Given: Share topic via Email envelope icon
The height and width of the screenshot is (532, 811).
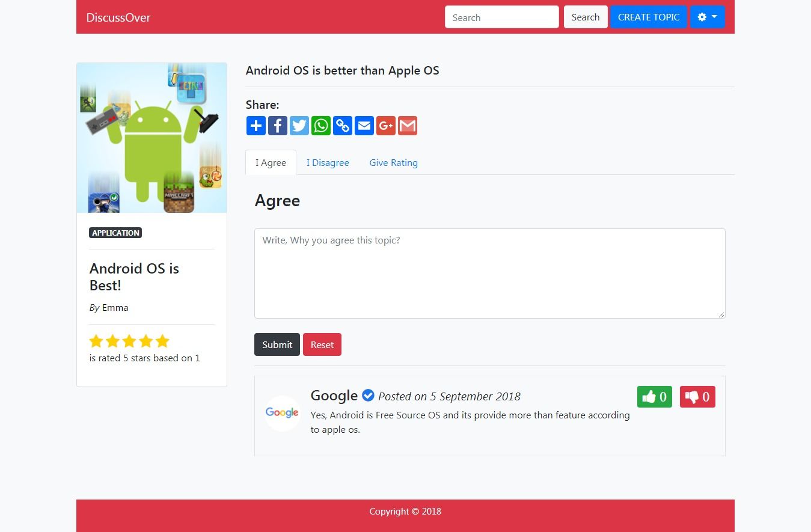Looking at the screenshot, I should coord(364,126).
